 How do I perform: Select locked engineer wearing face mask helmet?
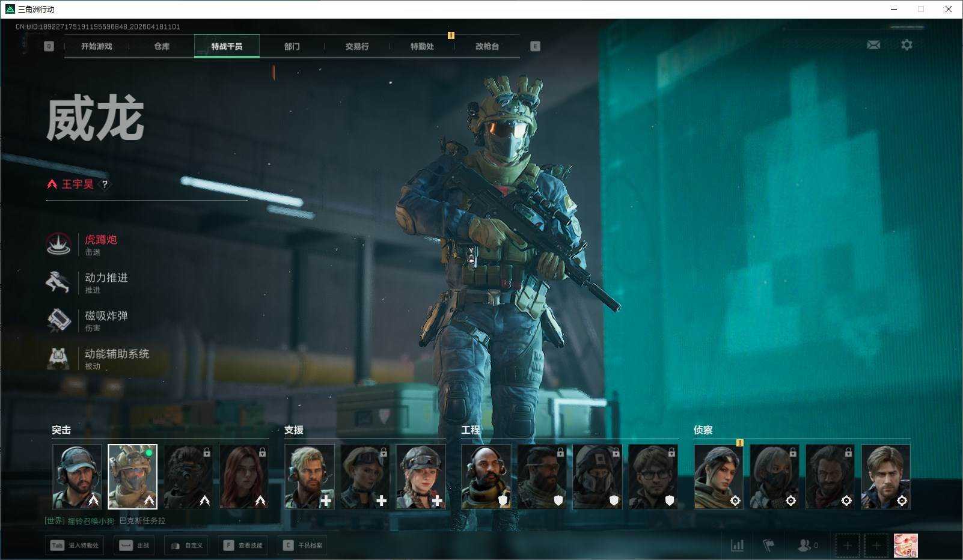point(598,476)
